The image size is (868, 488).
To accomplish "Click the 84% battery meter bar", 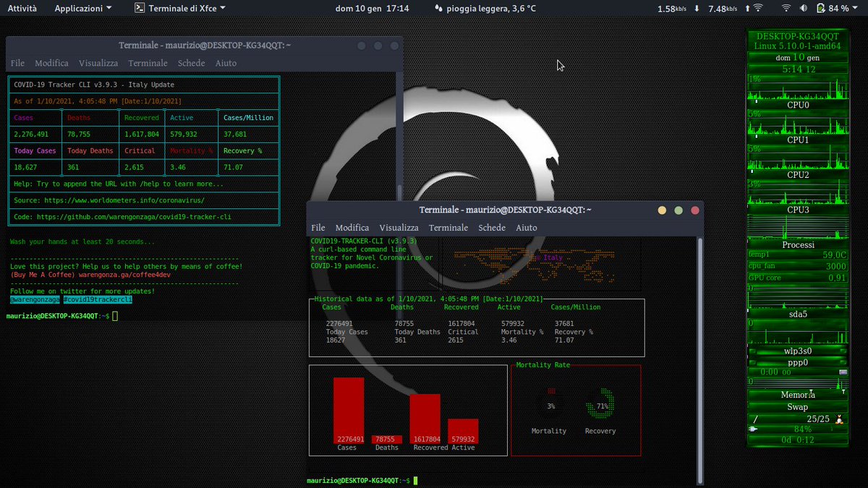I will pyautogui.click(x=798, y=429).
